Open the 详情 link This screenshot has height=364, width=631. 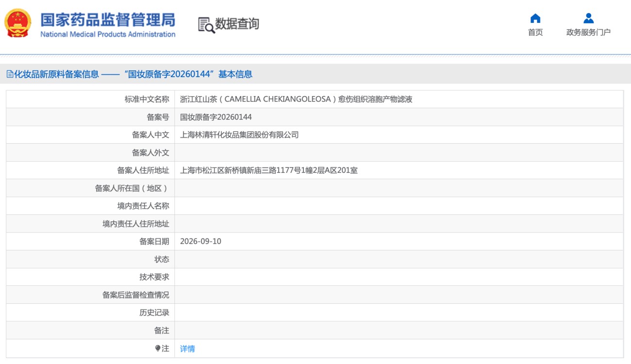[x=187, y=348]
